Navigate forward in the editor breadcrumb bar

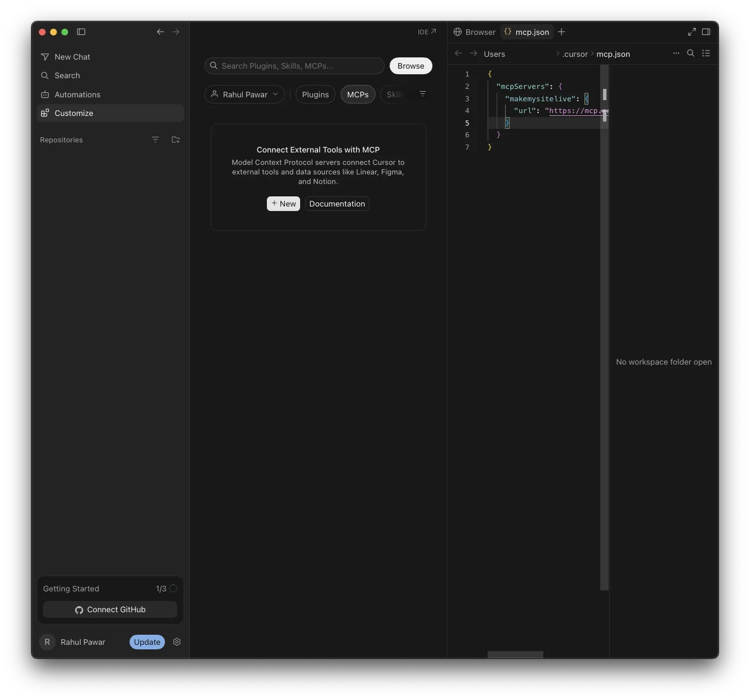click(474, 53)
